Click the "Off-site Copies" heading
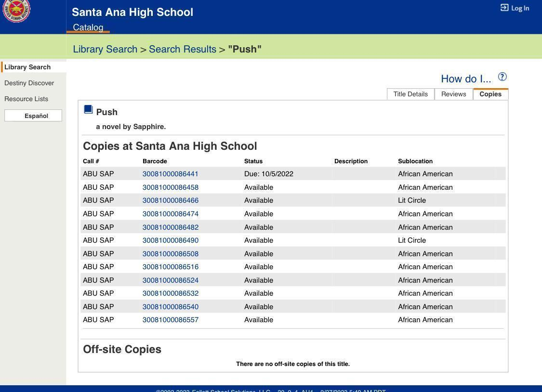Screen dimensions: 542x392 [x=122, y=349]
